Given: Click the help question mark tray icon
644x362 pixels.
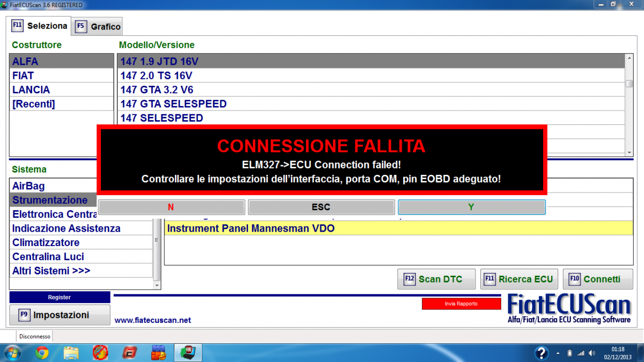Looking at the screenshot, I should point(541,352).
